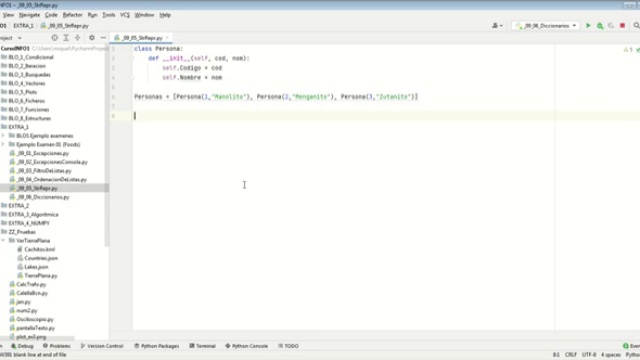Select opened file target icon in Project panel

click(55, 38)
